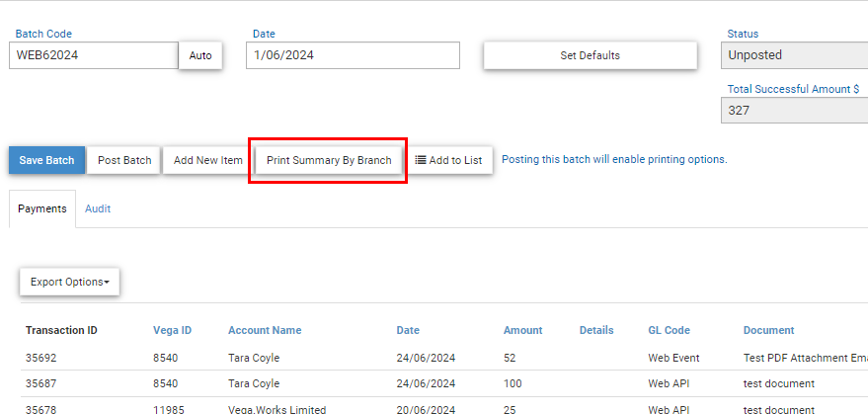868x414 pixels.
Task: Click the Post Batch button
Action: point(124,160)
